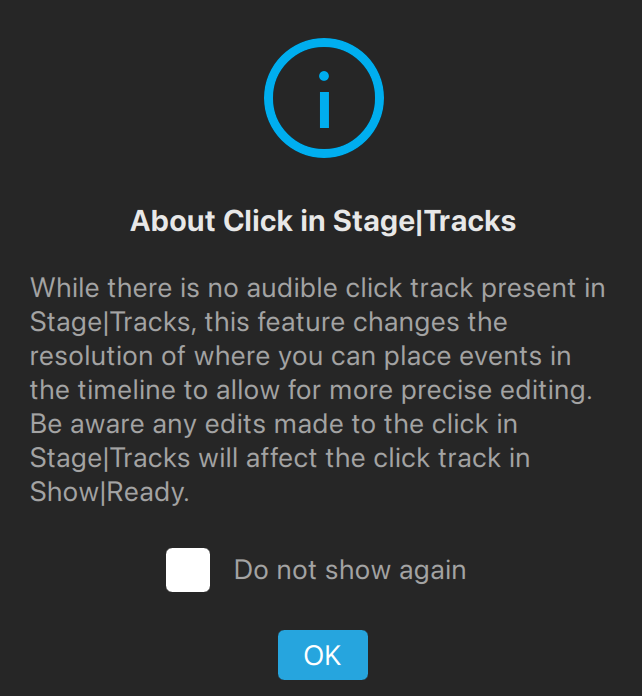
Task: Click the word again beside the checkbox
Action: tap(432, 570)
